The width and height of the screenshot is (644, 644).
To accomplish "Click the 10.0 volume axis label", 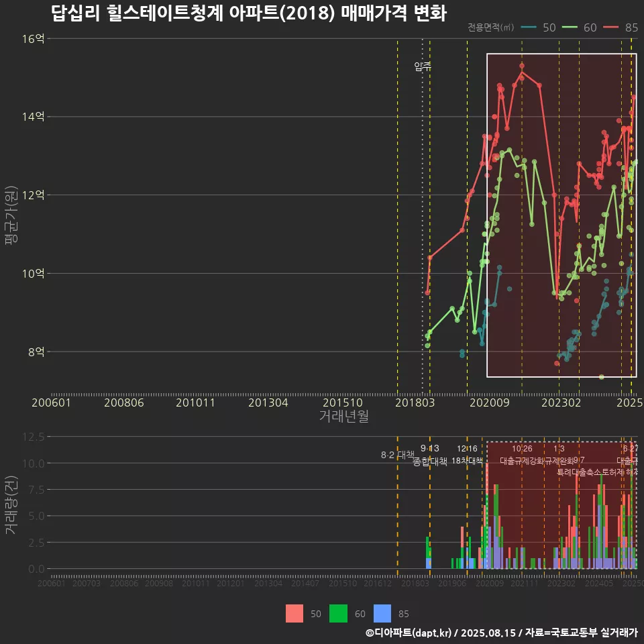I will (x=34, y=464).
